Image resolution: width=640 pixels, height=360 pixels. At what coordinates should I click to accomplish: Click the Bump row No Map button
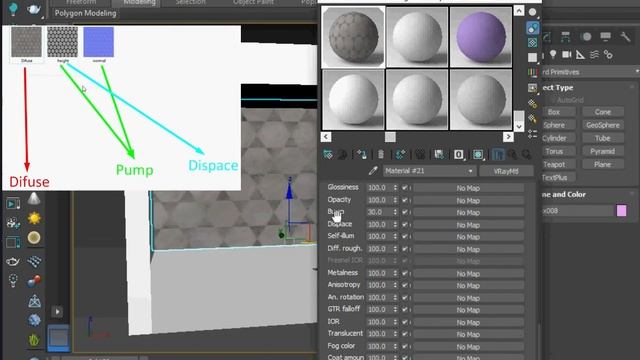coord(468,213)
